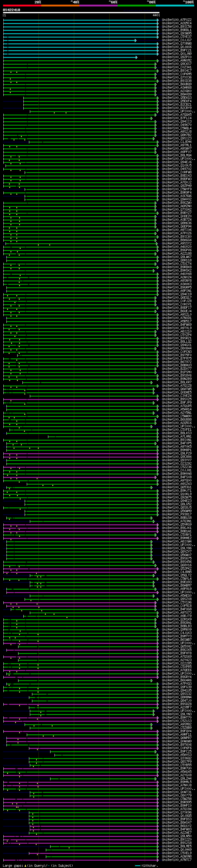Select the UniRef100_B9T5F0 label
The width and height of the screenshot is (197, 868).
point(177,355)
